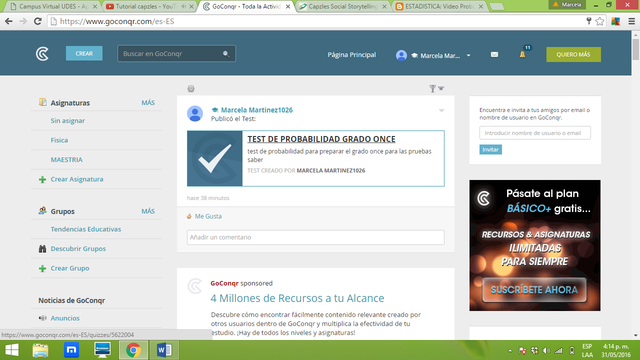
Task: Open the notifications bell icon
Action: 522,55
